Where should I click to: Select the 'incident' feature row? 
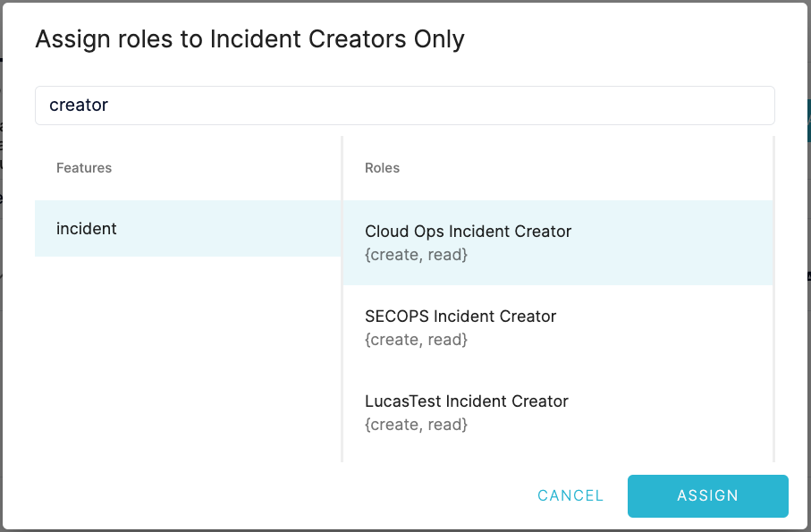tap(188, 229)
